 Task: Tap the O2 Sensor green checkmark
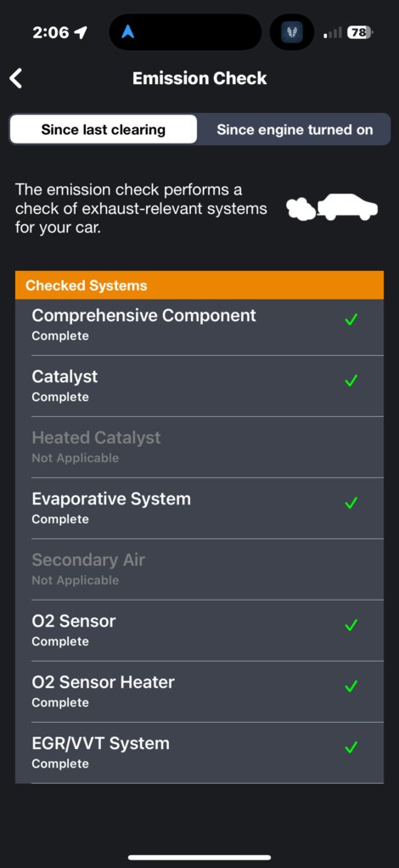pyautogui.click(x=351, y=625)
